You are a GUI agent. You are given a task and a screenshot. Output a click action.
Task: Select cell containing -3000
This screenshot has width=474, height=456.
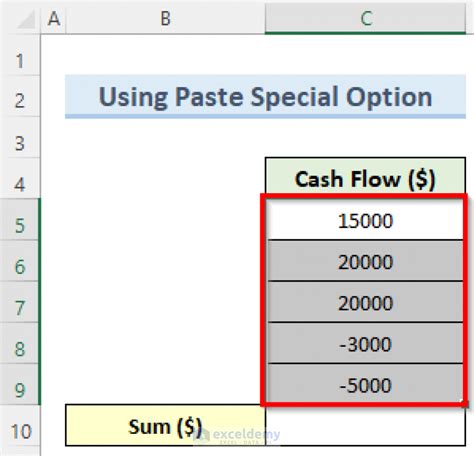pyautogui.click(x=365, y=344)
